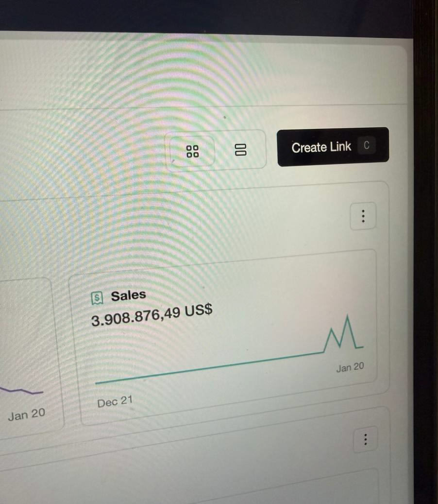Click the Create Link button
438x504 pixels.
(x=333, y=147)
